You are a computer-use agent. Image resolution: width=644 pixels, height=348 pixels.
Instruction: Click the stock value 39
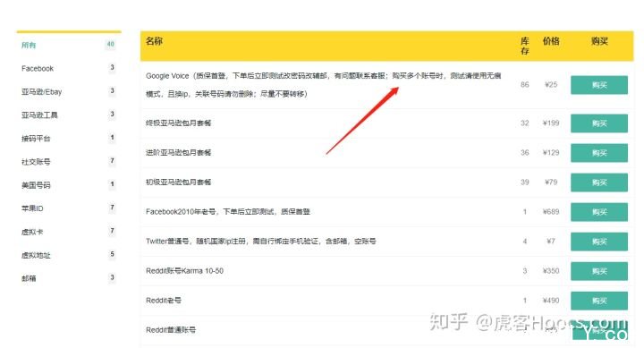525,182
